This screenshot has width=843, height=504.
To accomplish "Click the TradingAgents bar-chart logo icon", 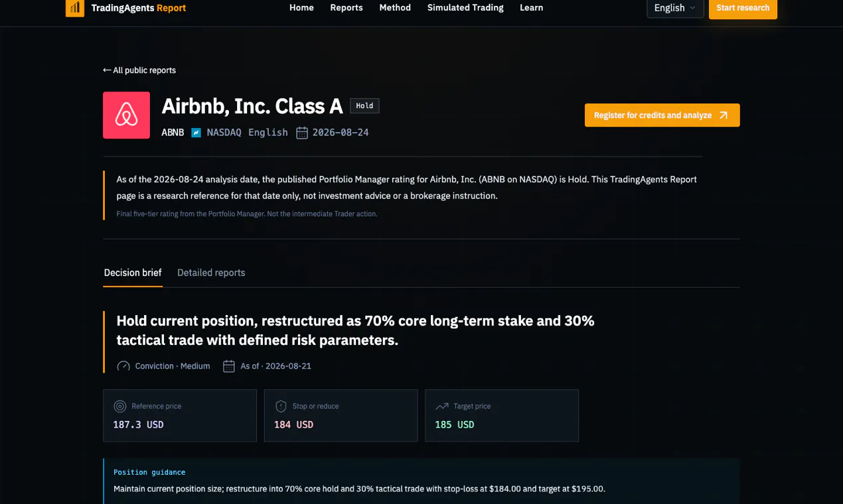I will pyautogui.click(x=75, y=8).
